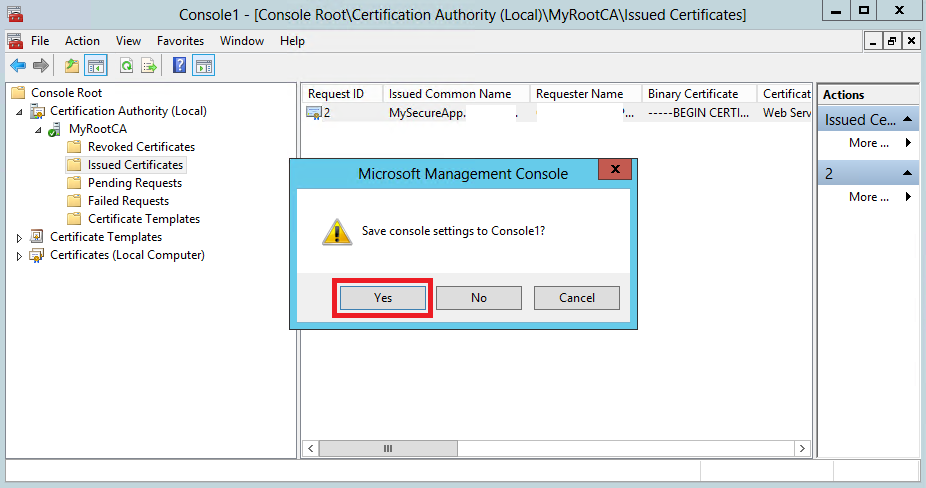Select Console Root in the tree
The width and height of the screenshot is (926, 488).
(66, 93)
